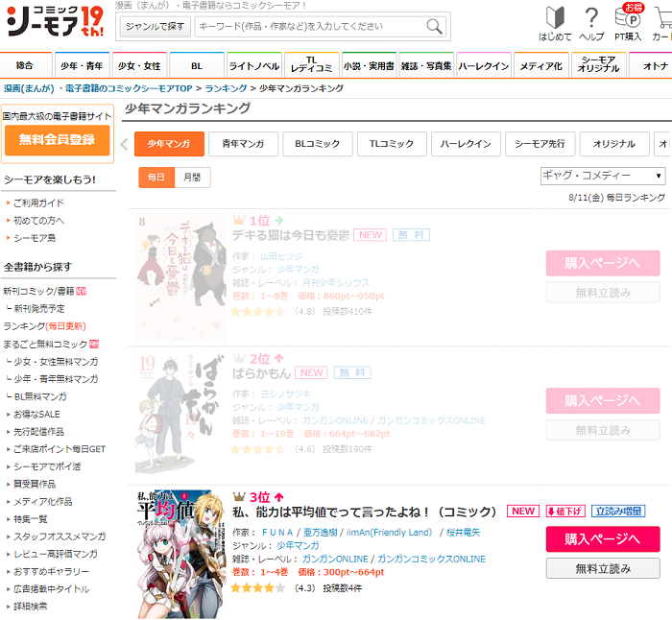
Task: Open author link 亜方逸樹
Action: pos(320,533)
